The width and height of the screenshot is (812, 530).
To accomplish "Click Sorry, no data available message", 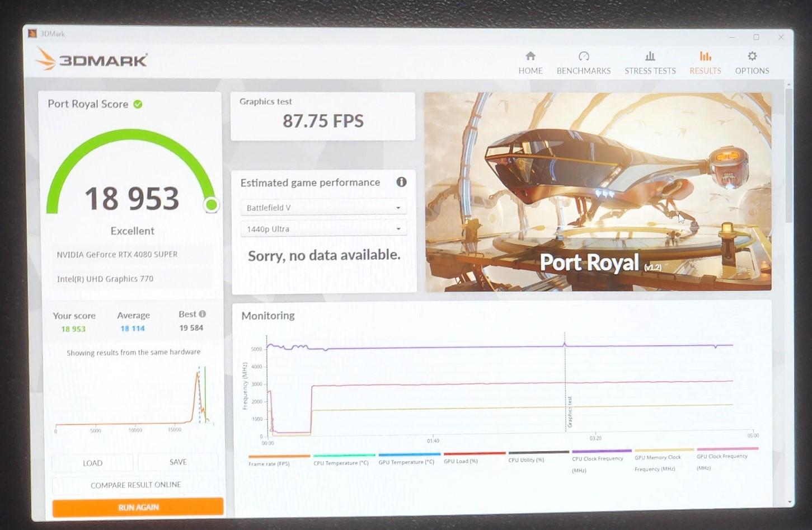I will (x=324, y=255).
